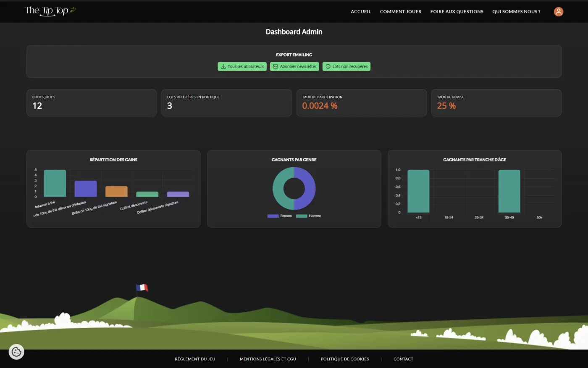This screenshot has width=588, height=368.
Task: Toggle Homme legend swatch
Action: click(302, 216)
